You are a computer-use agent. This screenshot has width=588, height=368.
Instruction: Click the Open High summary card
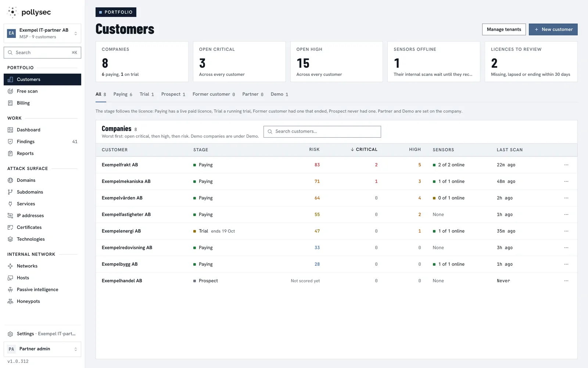pyautogui.click(x=337, y=61)
